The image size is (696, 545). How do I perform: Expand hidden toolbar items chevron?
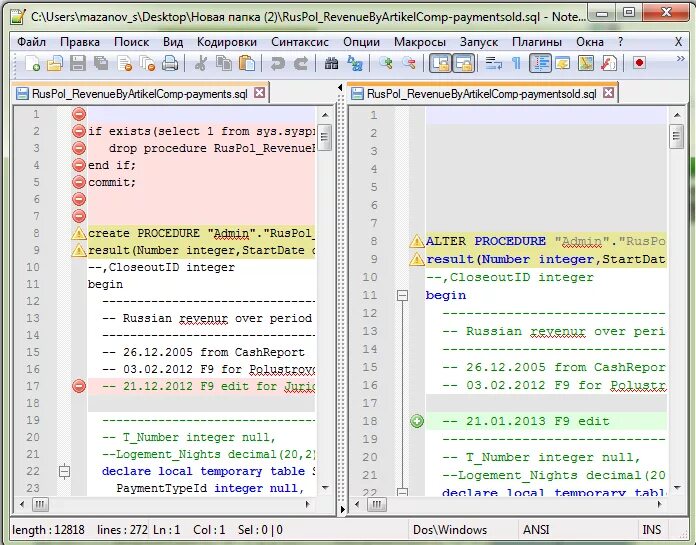tap(680, 59)
